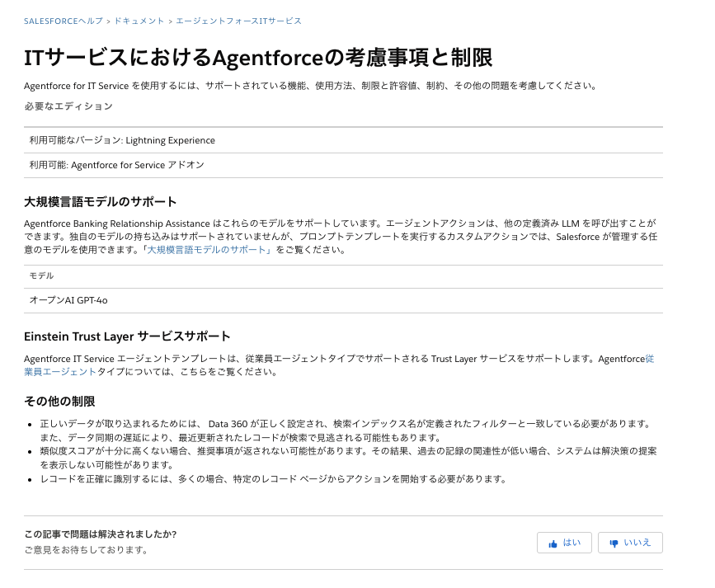
Task: Click the text この記事で問題は解決されましたか?
Action: [101, 534]
